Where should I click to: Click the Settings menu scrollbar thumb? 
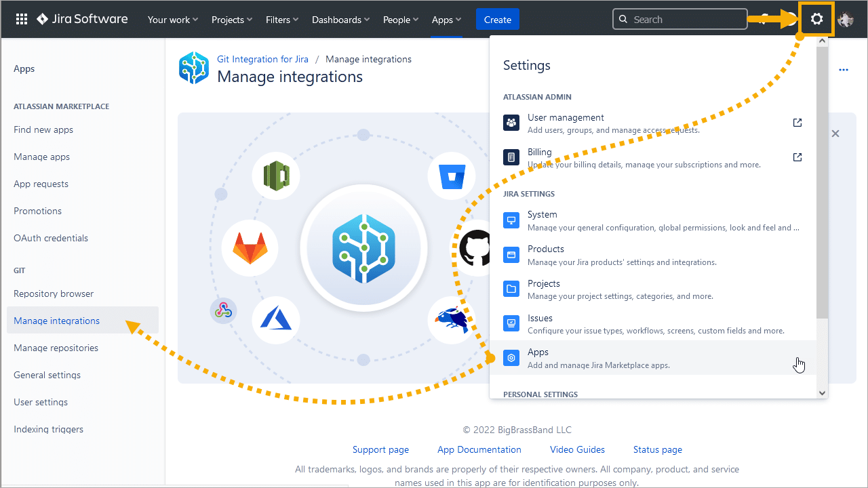(x=822, y=183)
